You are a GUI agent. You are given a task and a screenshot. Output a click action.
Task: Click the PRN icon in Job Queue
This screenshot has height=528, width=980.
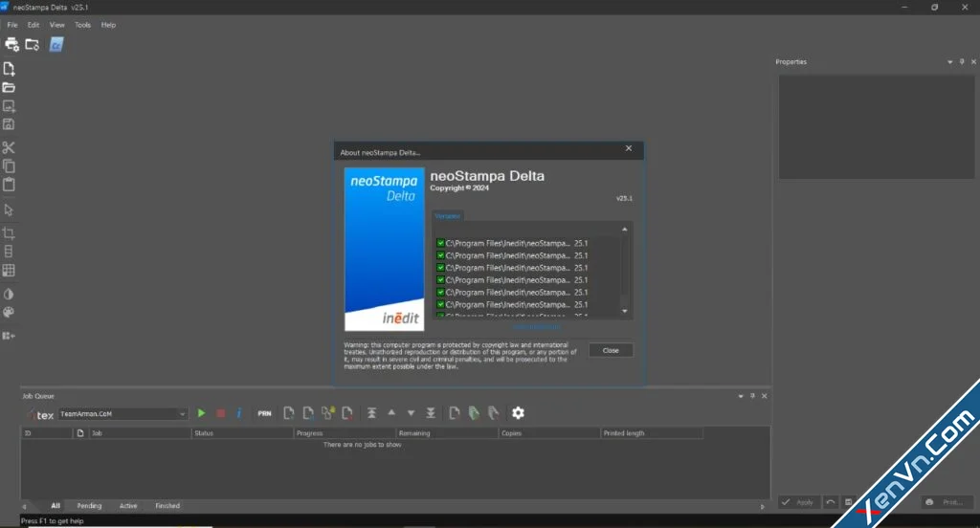tap(264, 413)
